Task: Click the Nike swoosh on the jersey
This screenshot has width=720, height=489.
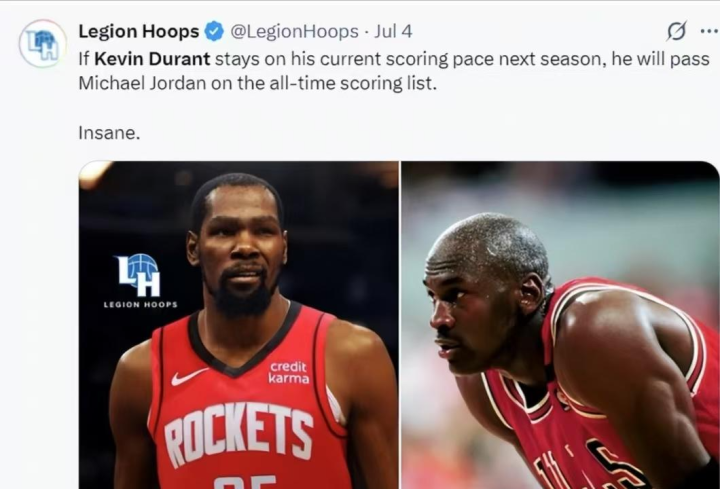Action: tap(188, 377)
